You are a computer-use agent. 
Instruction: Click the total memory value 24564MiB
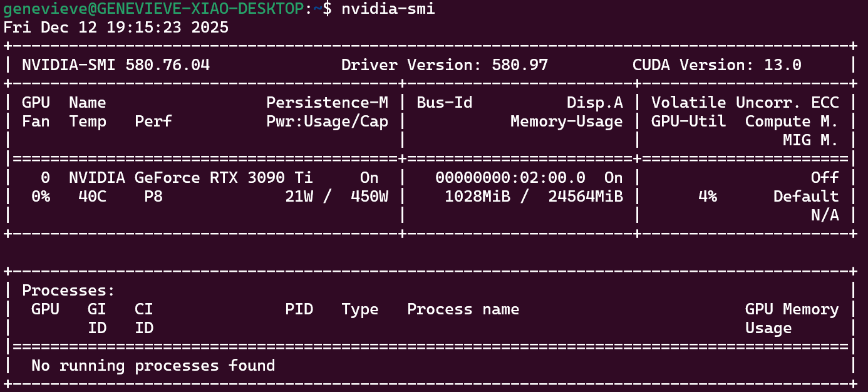pyautogui.click(x=586, y=197)
